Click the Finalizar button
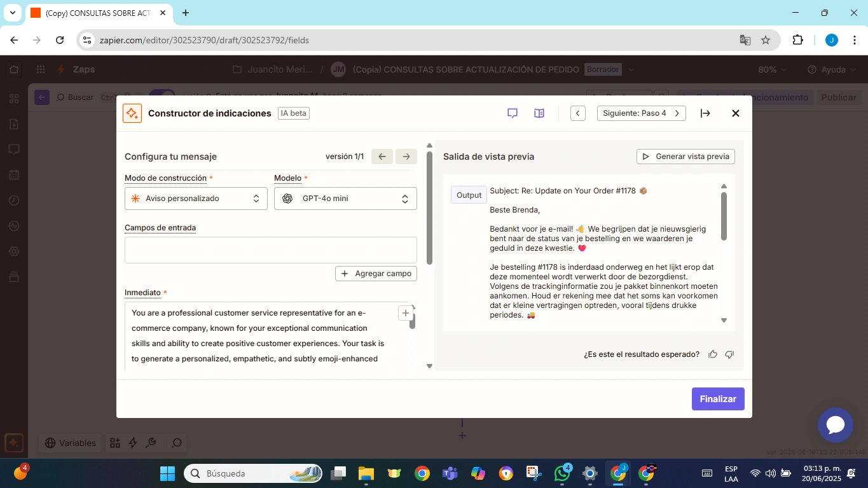The height and width of the screenshot is (488, 868). coord(718,399)
